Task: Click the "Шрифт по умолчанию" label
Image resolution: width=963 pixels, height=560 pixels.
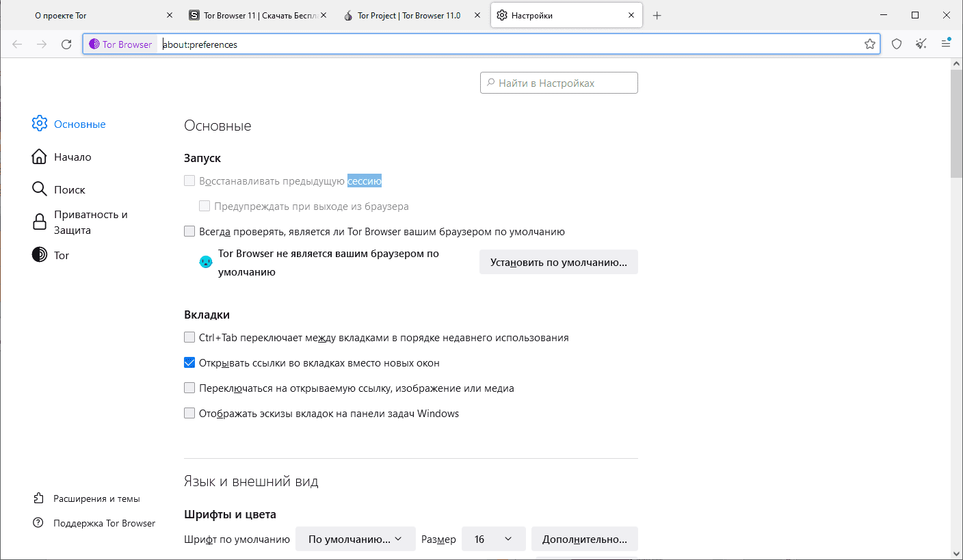Action: pos(237,539)
